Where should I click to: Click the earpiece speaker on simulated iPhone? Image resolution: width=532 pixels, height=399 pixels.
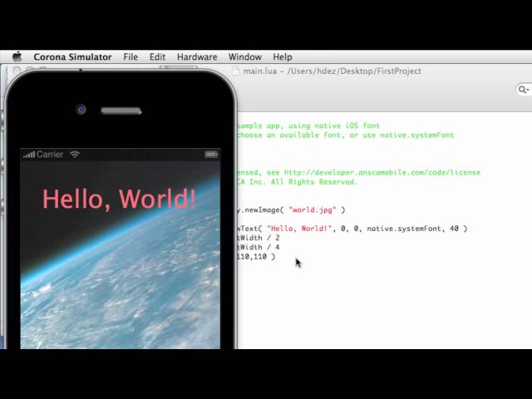(x=121, y=111)
